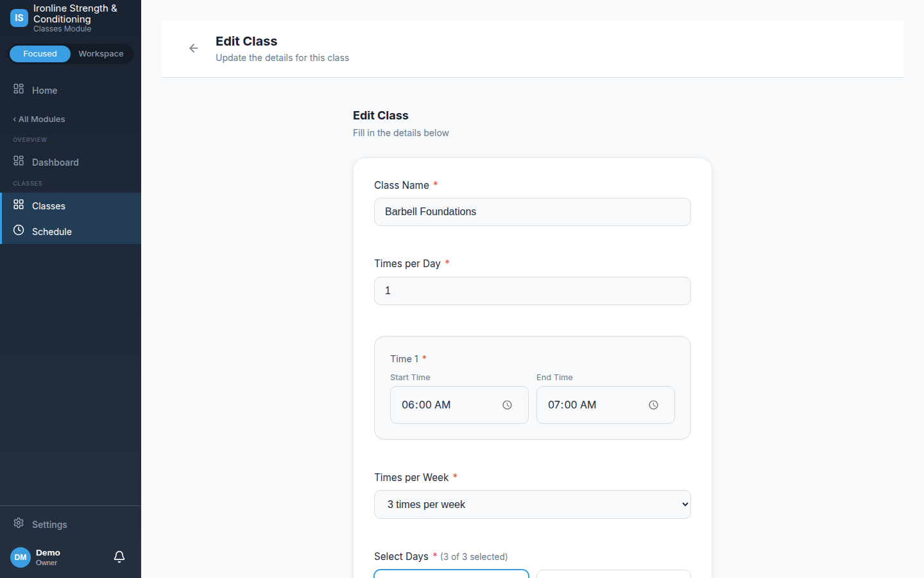Switch to Focused mode
This screenshot has width=924, height=578.
(x=40, y=54)
